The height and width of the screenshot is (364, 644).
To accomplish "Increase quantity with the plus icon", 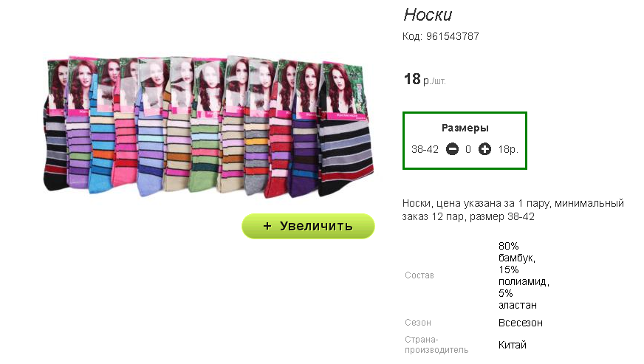I will coord(484,149).
